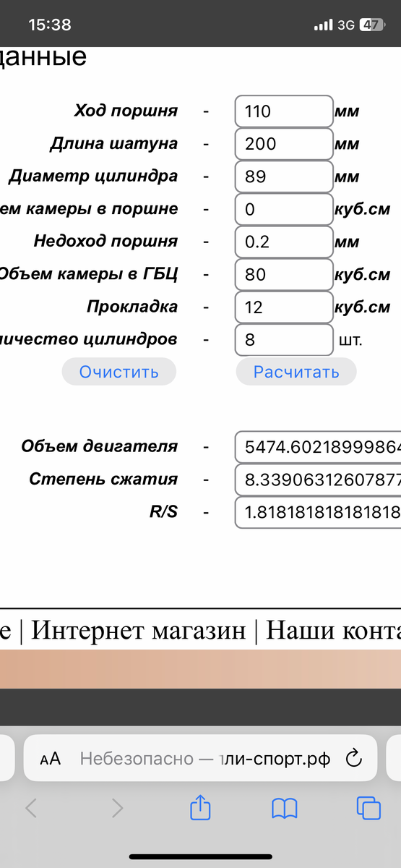Go back with Safari back arrow
This screenshot has width=401, height=868.
coord(31,808)
